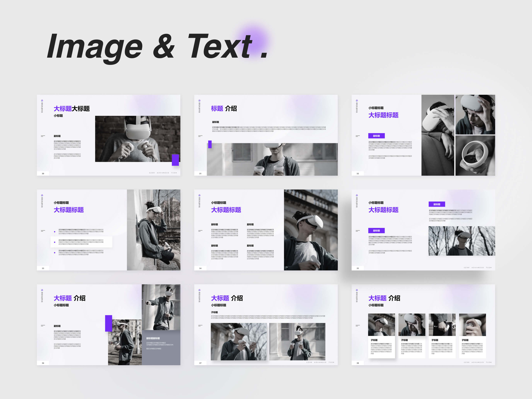Select the hand-on-head photo on slide 32

pos(475,115)
